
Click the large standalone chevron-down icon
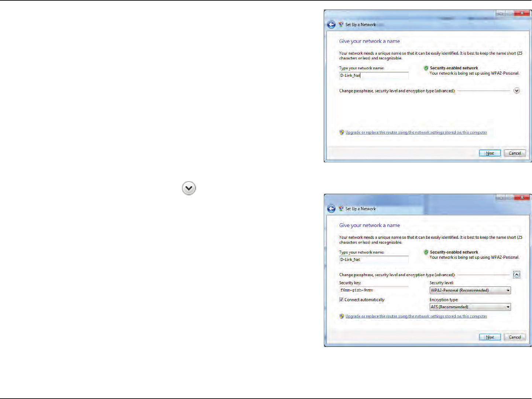click(189, 188)
